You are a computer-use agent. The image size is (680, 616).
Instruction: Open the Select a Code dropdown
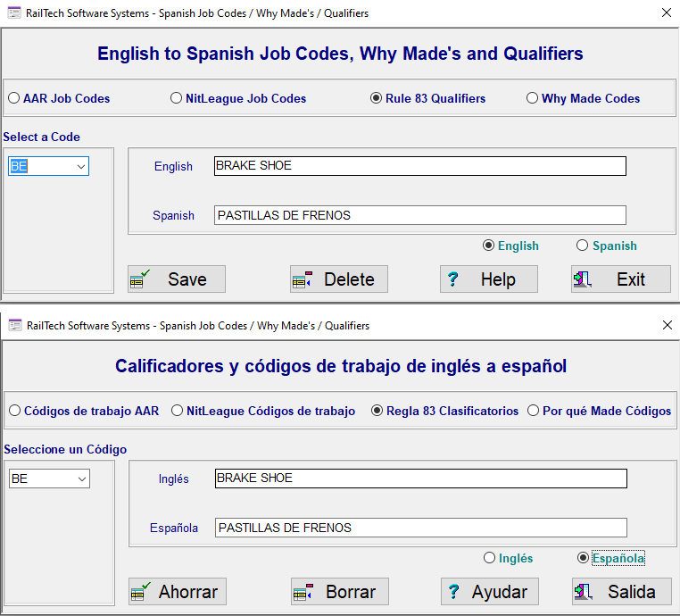pos(48,166)
